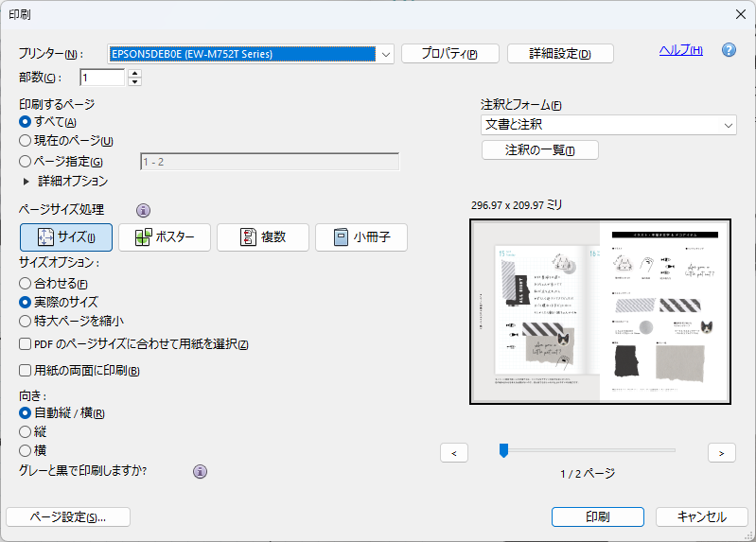Click info icon beside ページサイズ処理

pos(144,210)
